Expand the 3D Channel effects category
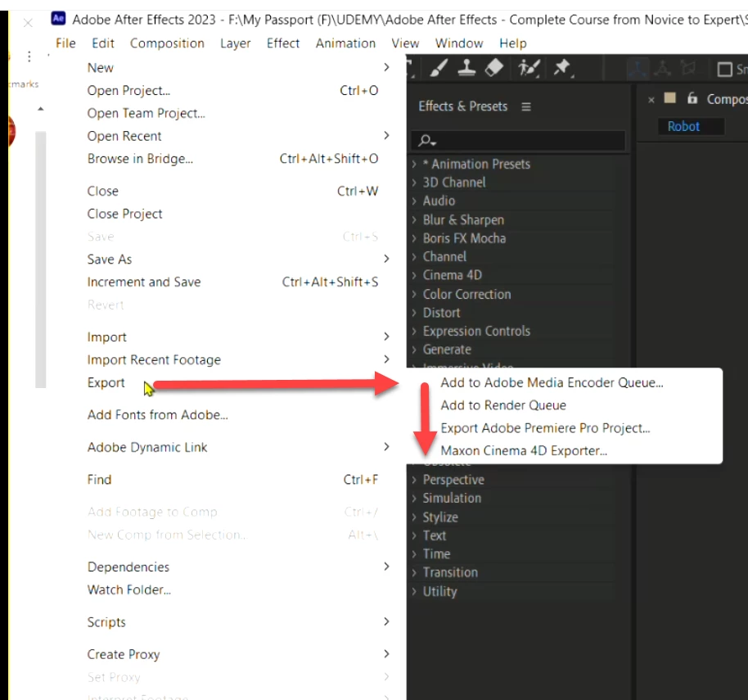The height and width of the screenshot is (700, 748). (x=414, y=183)
